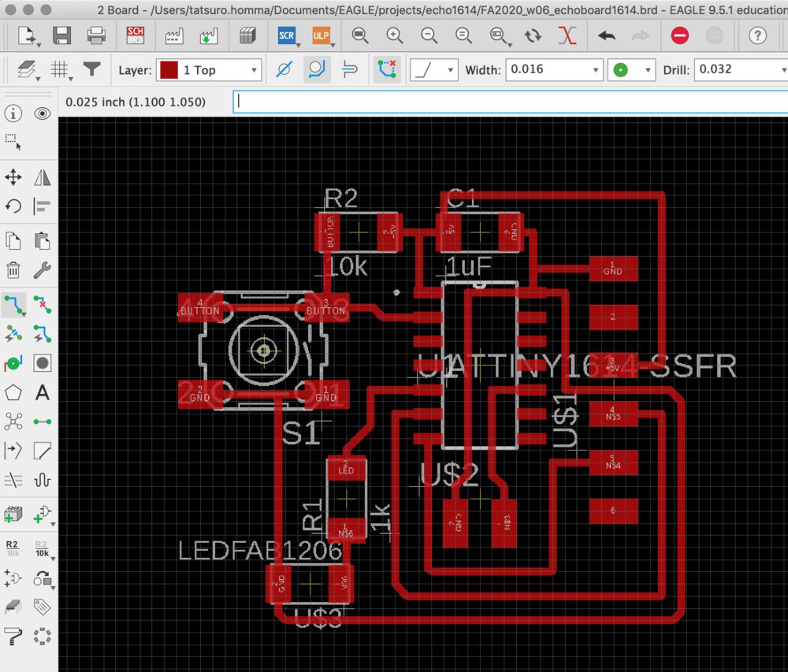
Task: Click the command line input field
Action: 510,102
